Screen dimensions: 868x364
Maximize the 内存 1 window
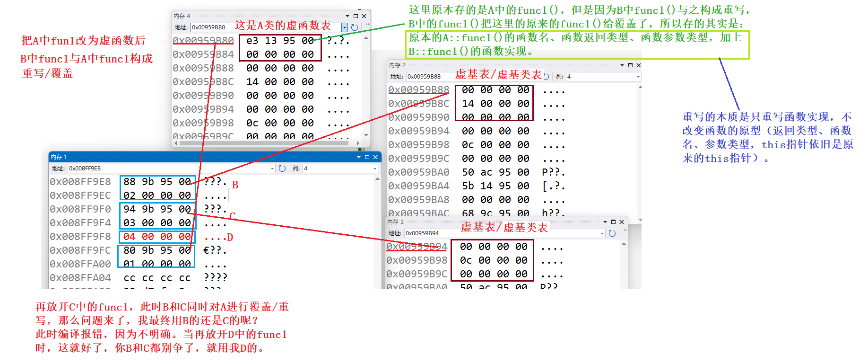(x=367, y=157)
